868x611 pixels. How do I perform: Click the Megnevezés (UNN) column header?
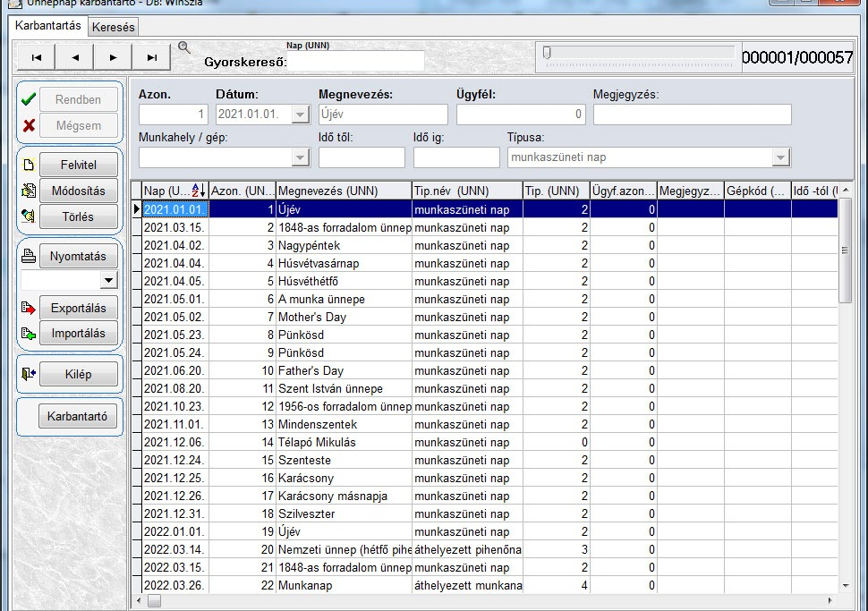[344, 191]
